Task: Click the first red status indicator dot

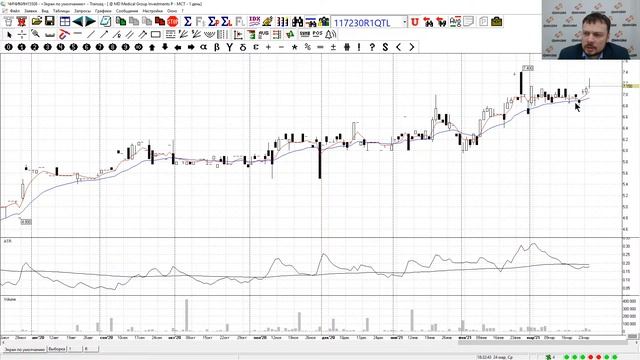Action: coord(590,357)
